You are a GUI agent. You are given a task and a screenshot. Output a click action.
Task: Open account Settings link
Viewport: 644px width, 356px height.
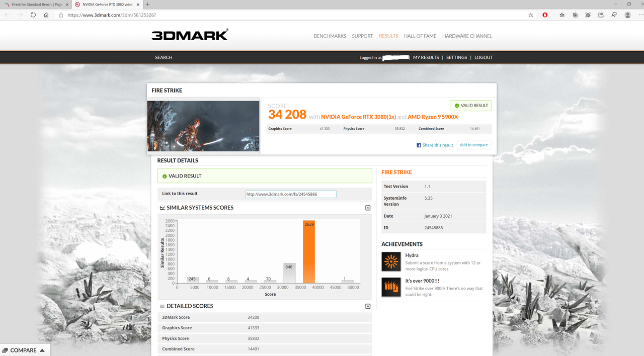(457, 57)
